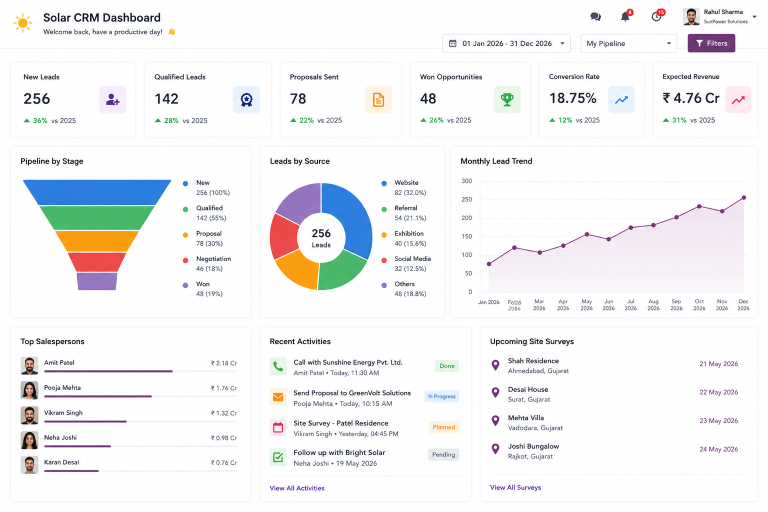Click Pooja Mehta's avatar
Screen dimensions: 768x512
coord(29,390)
